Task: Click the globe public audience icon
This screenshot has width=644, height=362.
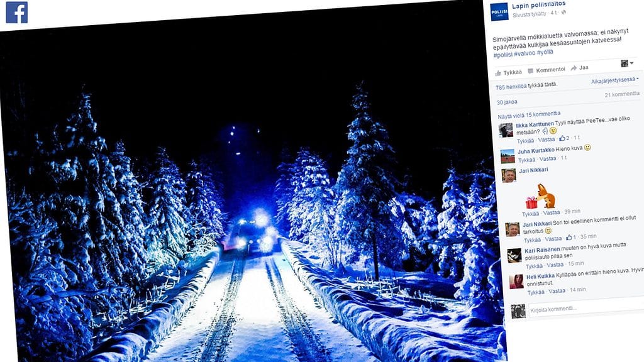Action: [x=564, y=13]
